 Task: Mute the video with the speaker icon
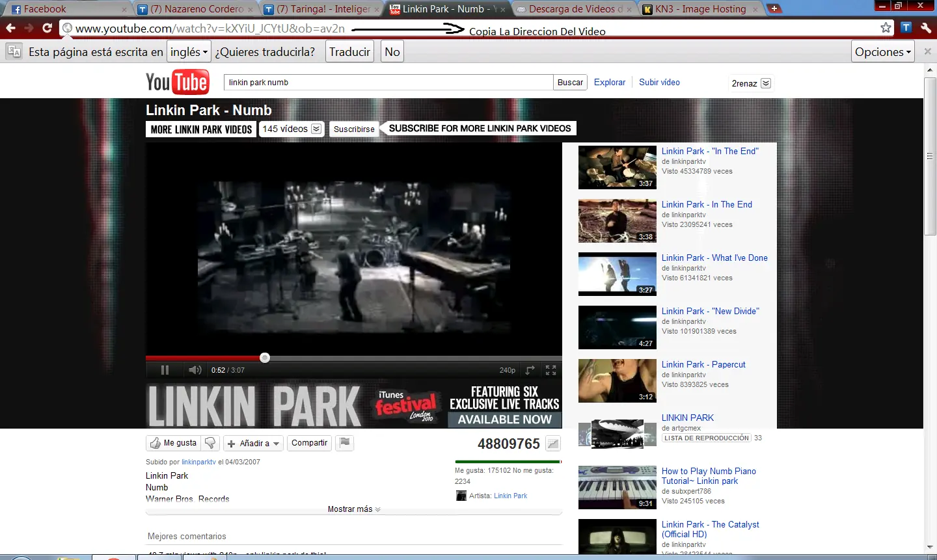coord(195,369)
